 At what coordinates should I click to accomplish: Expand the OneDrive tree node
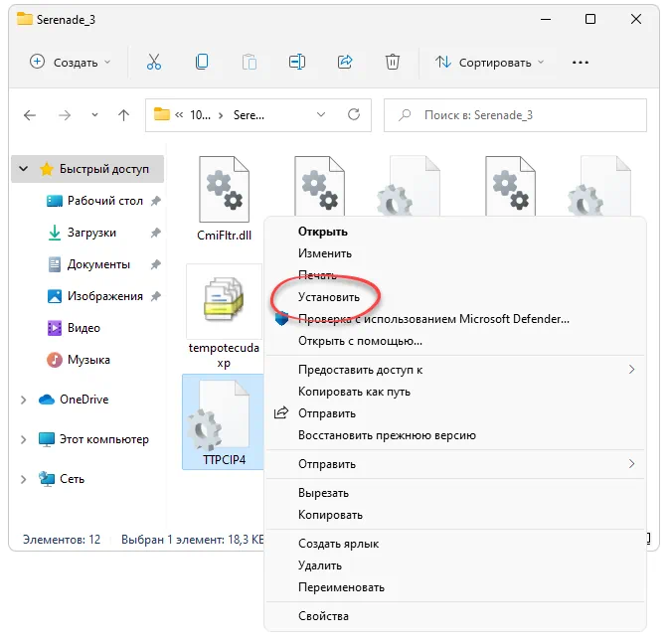[x=24, y=400]
